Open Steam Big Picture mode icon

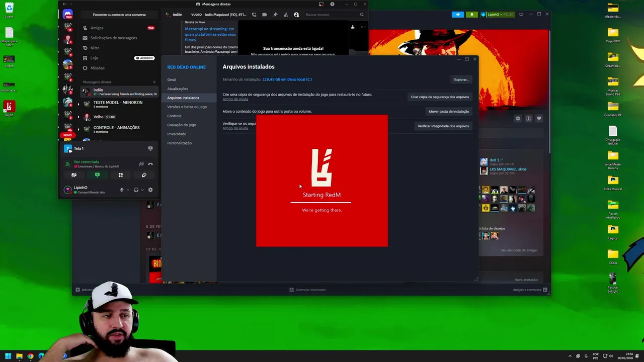(x=521, y=15)
